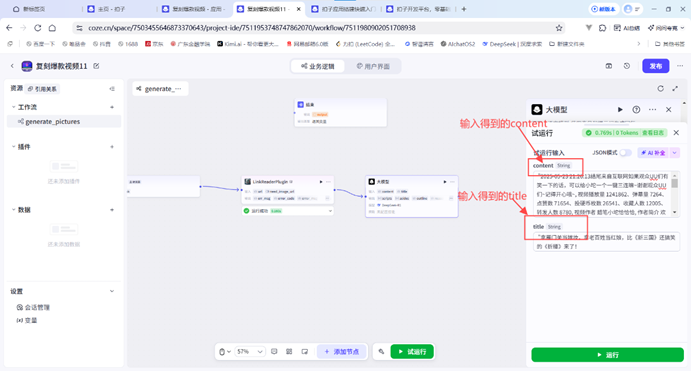Open the more options menu next to 发布

pos(680,66)
